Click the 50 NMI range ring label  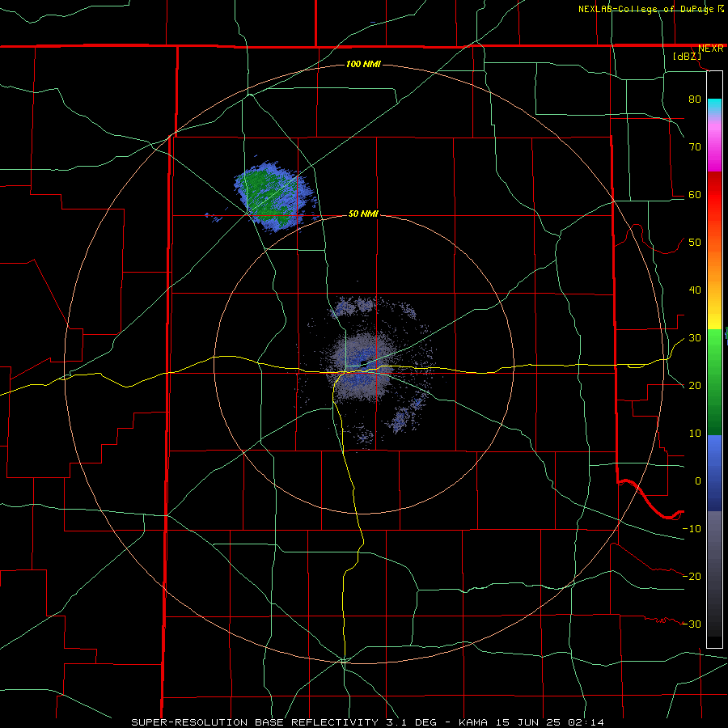coord(363,214)
